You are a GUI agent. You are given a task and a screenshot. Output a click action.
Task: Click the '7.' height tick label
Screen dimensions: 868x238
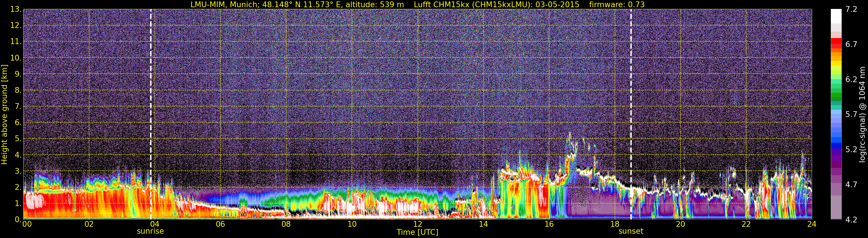pos(18,106)
